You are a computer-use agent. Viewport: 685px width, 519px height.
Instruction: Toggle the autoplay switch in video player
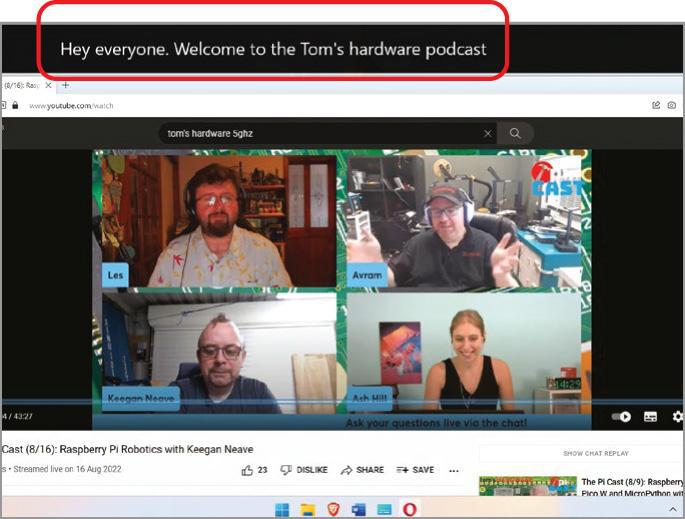[621, 417]
